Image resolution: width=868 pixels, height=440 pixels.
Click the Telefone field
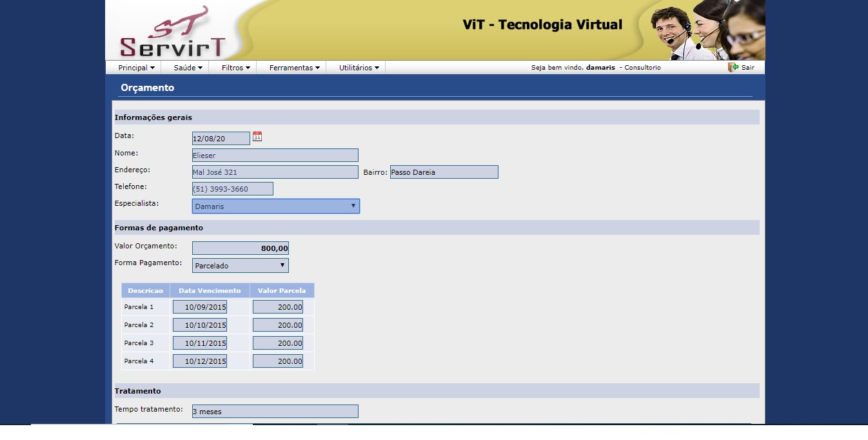coord(233,188)
